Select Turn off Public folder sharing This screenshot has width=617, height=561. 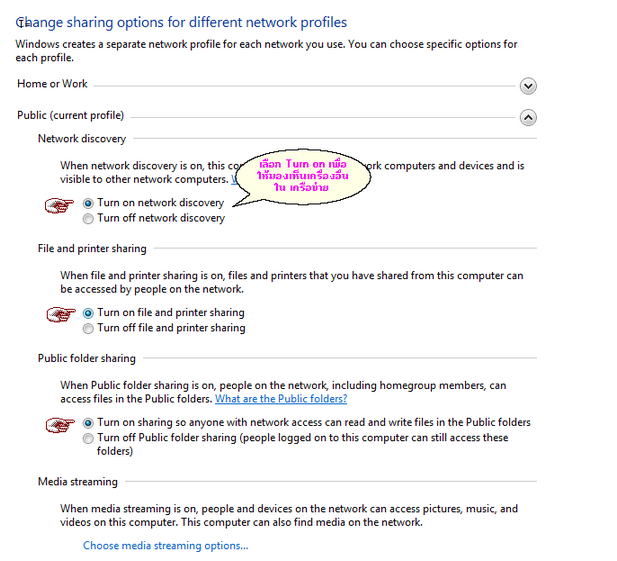click(89, 438)
